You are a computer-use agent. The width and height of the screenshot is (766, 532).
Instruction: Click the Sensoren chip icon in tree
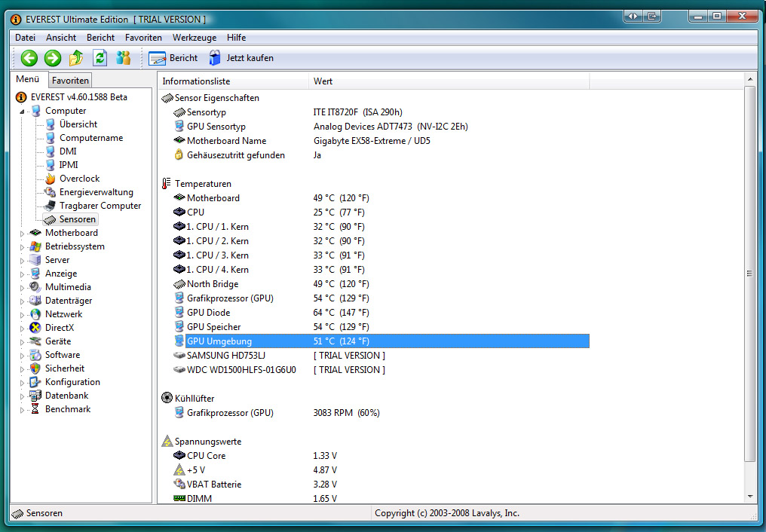[x=51, y=219]
